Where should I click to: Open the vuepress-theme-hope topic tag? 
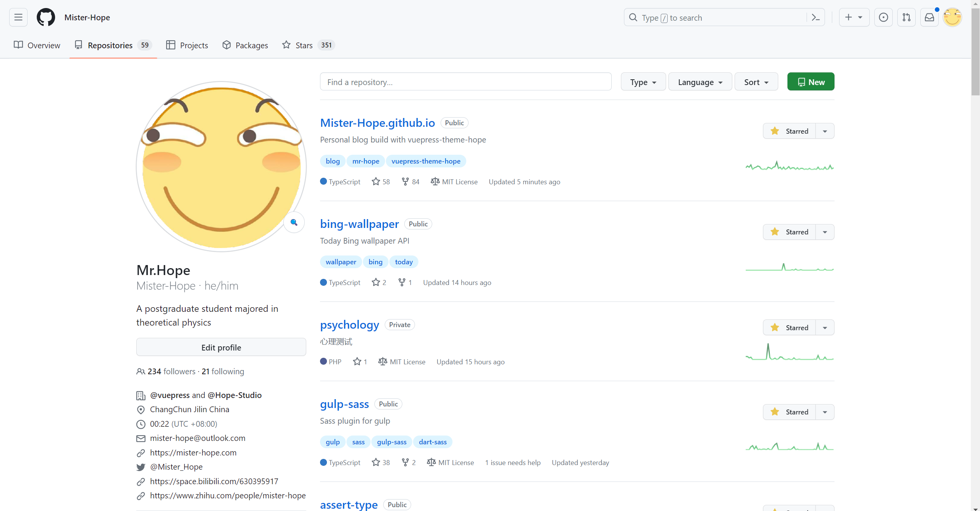426,161
